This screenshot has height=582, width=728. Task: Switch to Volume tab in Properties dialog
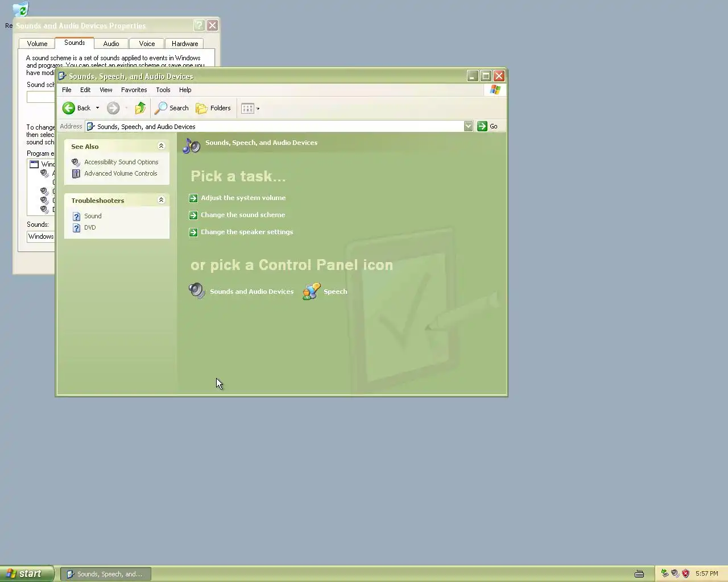click(37, 44)
